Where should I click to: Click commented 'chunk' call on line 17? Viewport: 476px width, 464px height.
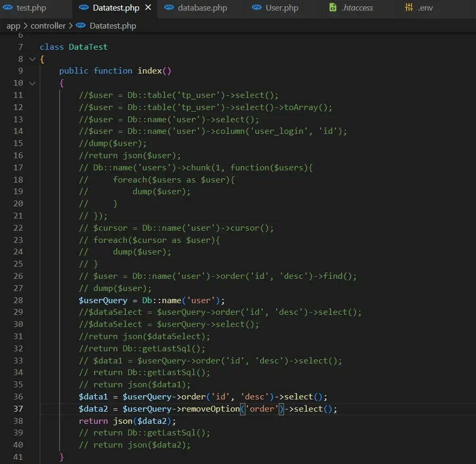tap(198, 168)
